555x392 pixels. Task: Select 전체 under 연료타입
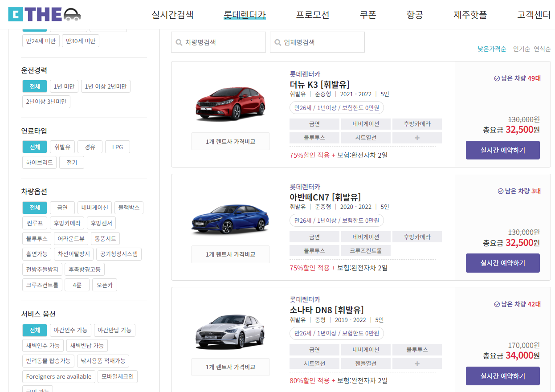point(35,147)
